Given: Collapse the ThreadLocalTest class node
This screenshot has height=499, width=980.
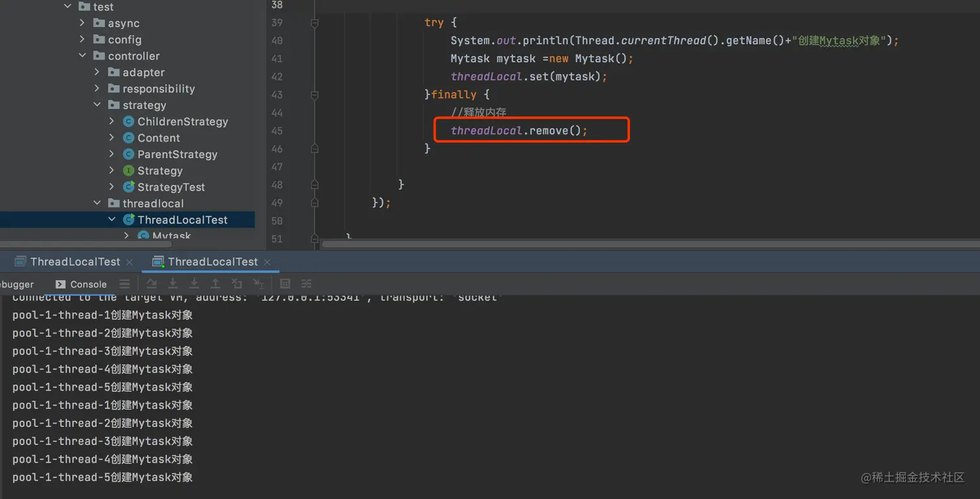Looking at the screenshot, I should (112, 220).
